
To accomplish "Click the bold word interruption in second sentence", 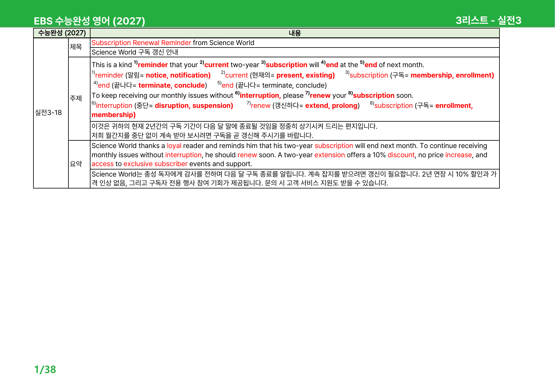I will click(260, 95).
